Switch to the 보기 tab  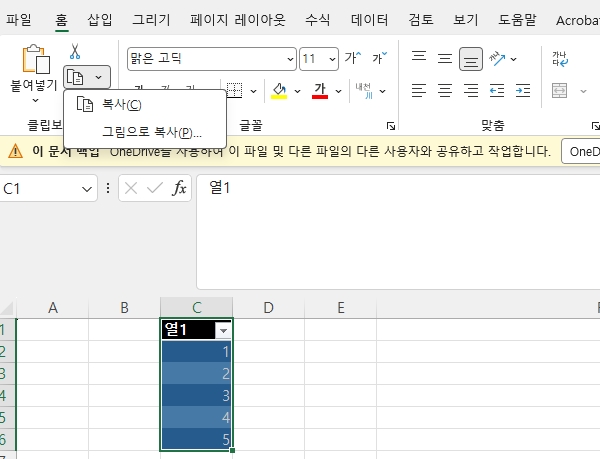(466, 20)
